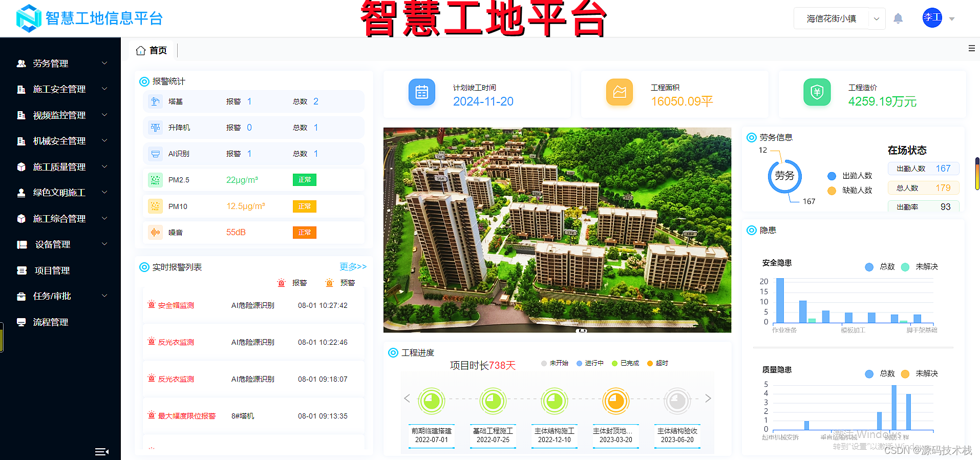The image size is (980, 460).
Task: Click the 塔基 crane icon
Action: click(x=155, y=101)
